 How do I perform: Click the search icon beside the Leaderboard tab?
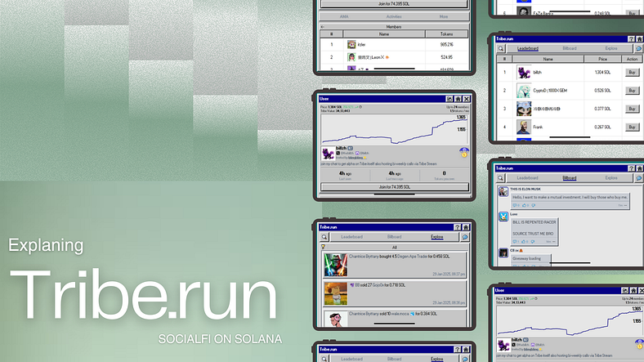pos(501,49)
